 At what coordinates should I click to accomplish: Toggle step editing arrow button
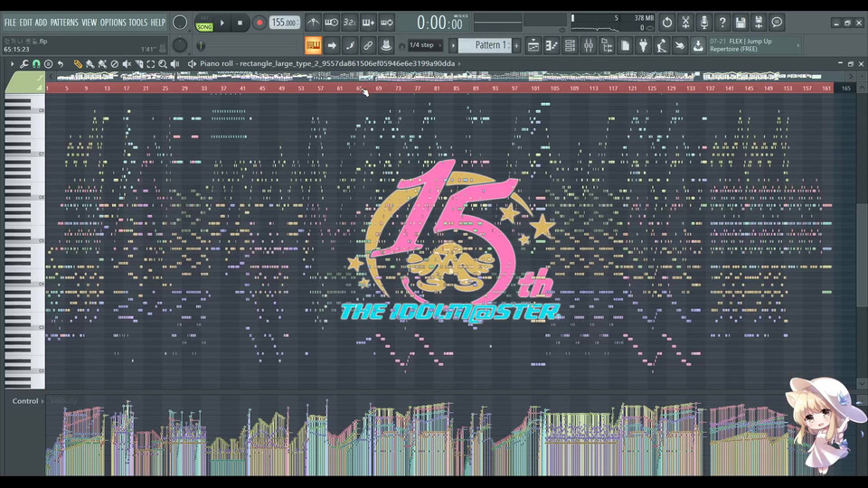(x=332, y=45)
